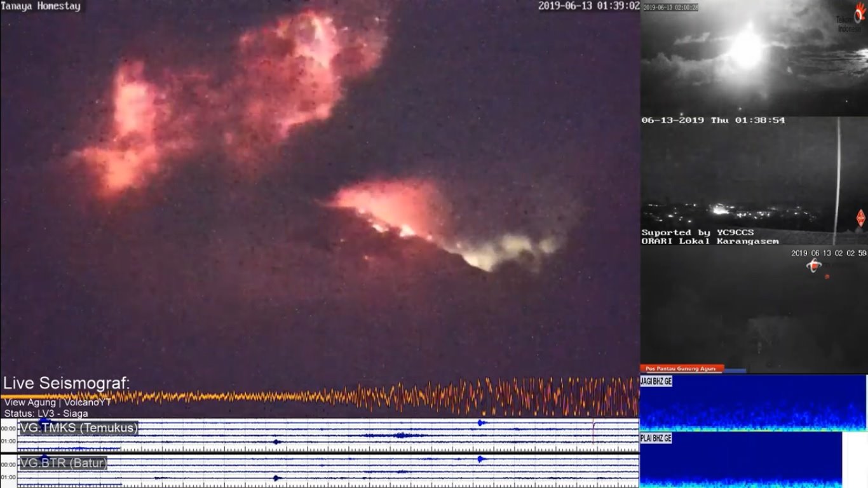
Task: Click the PLAI BHZ GE spectrogram label
Action: click(656, 438)
